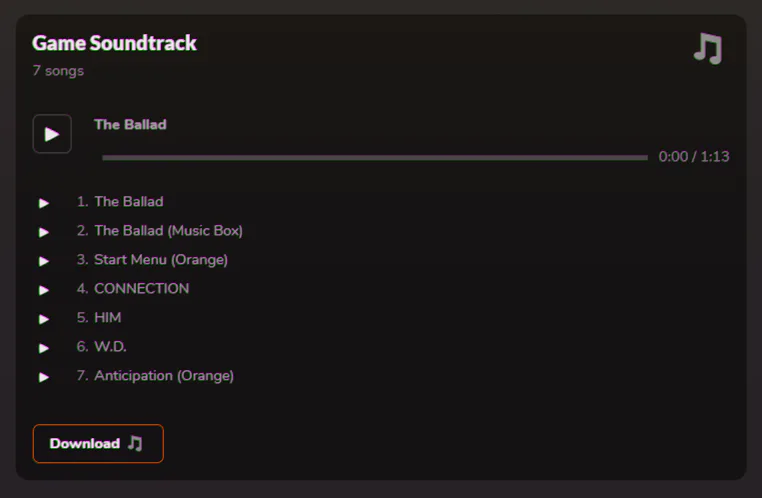
Task: Play Start Menu (Orange) arrow icon
Action: point(44,261)
